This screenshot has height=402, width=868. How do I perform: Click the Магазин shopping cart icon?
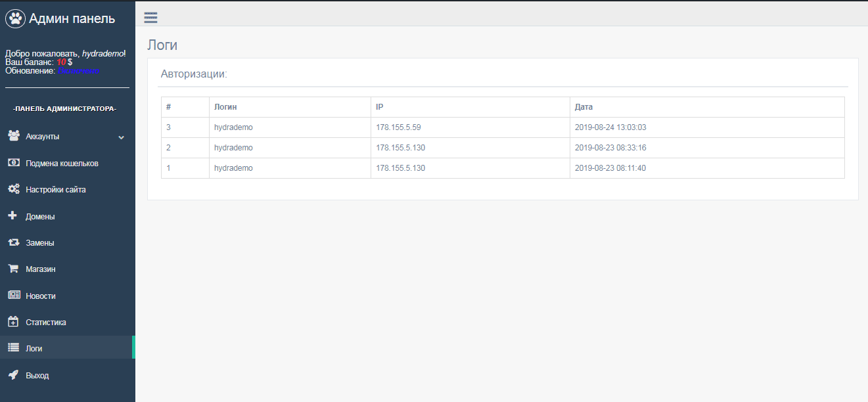click(x=13, y=269)
